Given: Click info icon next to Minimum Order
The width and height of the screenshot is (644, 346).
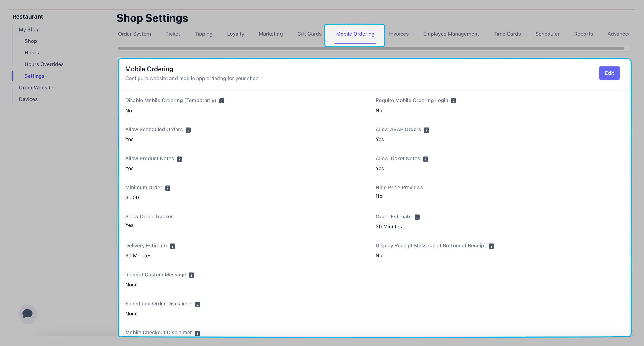Looking at the screenshot, I should [168, 188].
